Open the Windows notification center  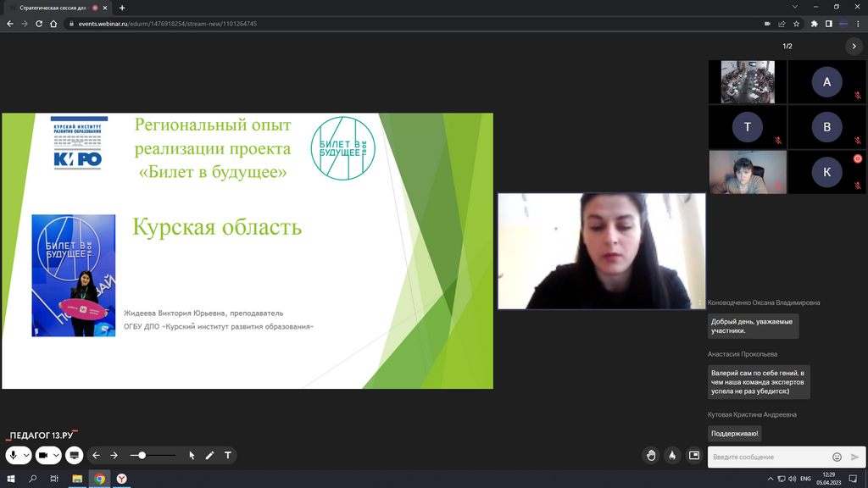(x=853, y=479)
